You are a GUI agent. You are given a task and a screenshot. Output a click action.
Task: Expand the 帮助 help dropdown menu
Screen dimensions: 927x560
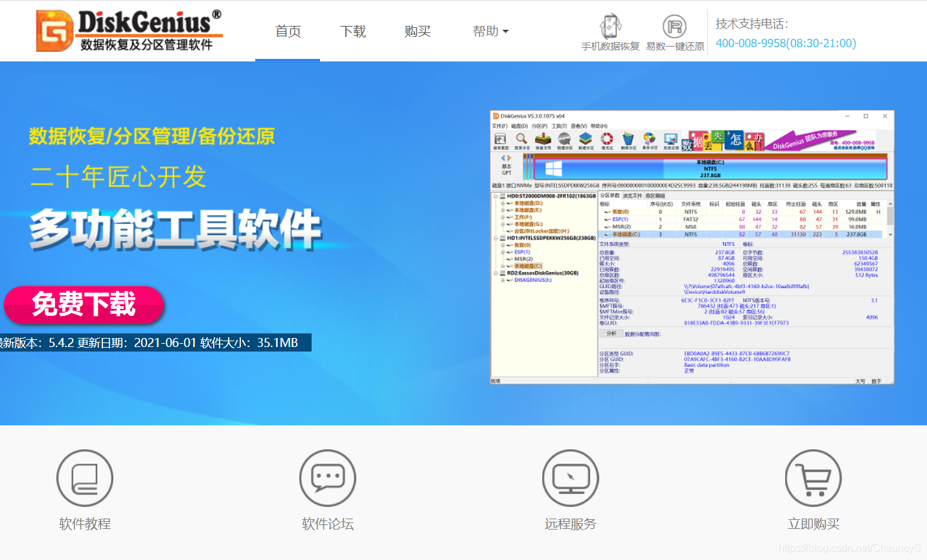490,31
